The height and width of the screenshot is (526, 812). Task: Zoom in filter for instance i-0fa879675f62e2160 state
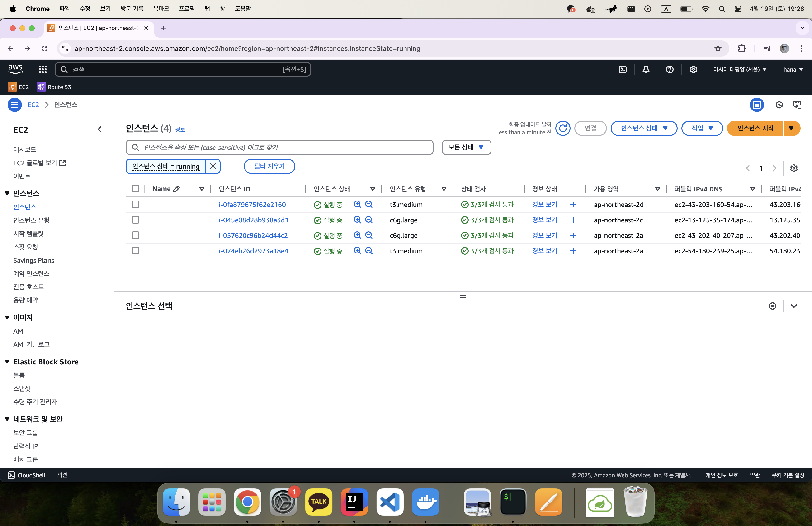[357, 205]
